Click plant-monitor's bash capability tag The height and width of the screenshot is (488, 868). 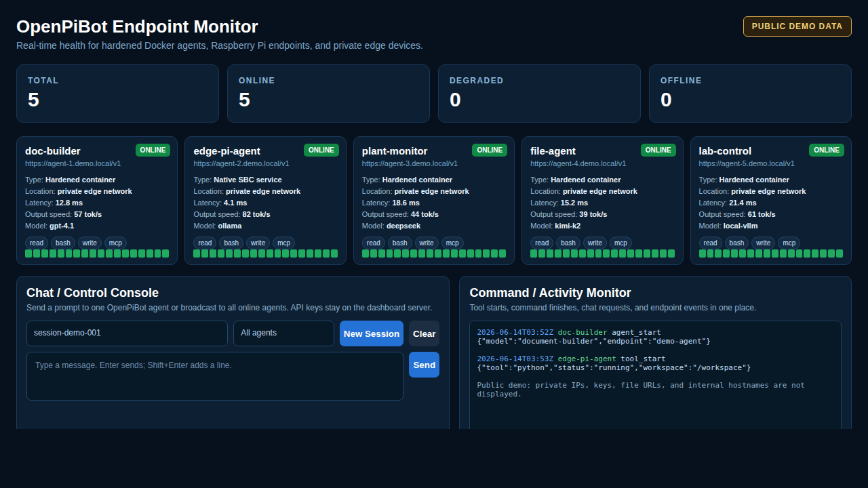coord(400,243)
